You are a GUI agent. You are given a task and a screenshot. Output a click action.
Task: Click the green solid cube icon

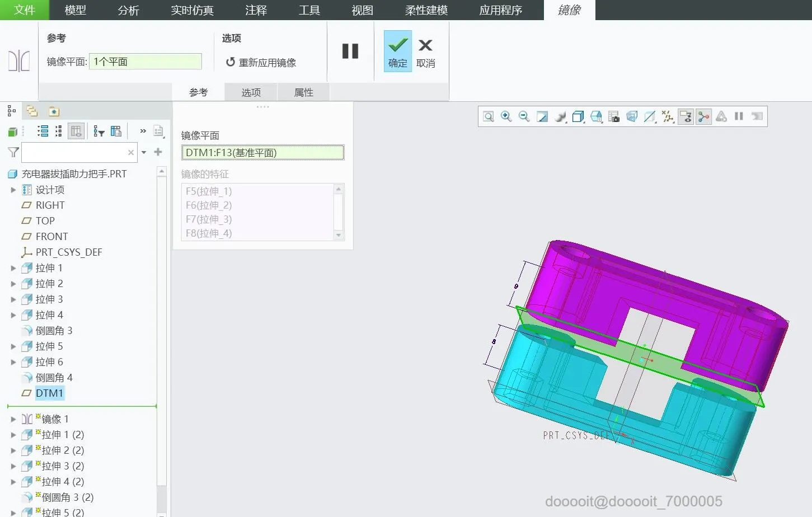12,131
